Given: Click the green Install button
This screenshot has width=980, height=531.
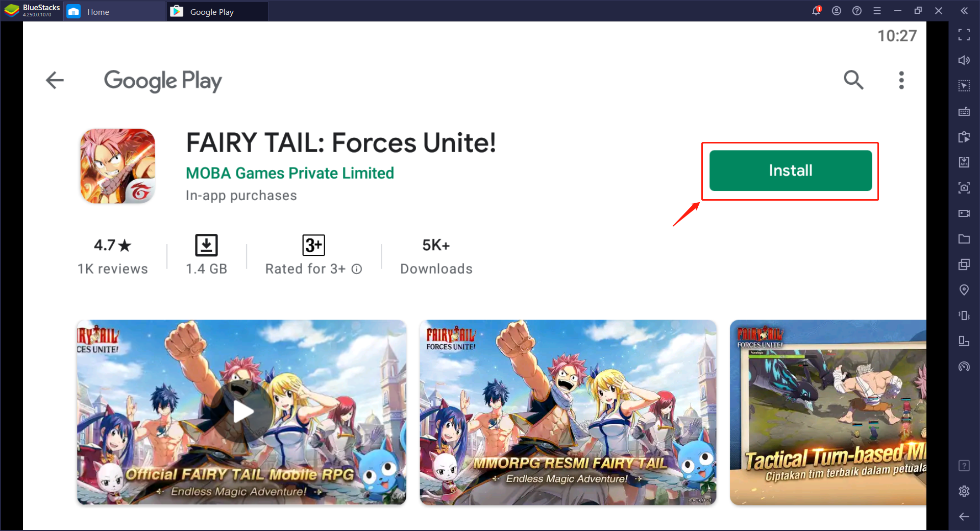Looking at the screenshot, I should pos(790,171).
